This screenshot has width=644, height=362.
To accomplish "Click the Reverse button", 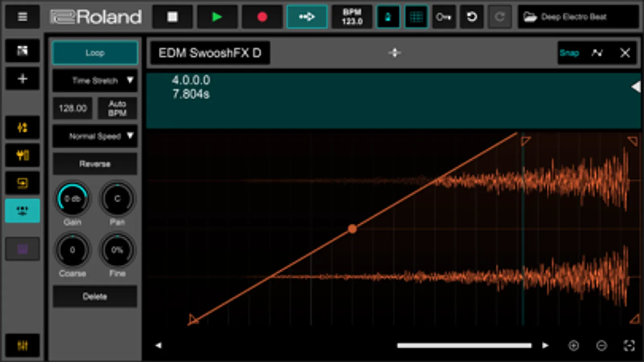I will click(x=95, y=164).
